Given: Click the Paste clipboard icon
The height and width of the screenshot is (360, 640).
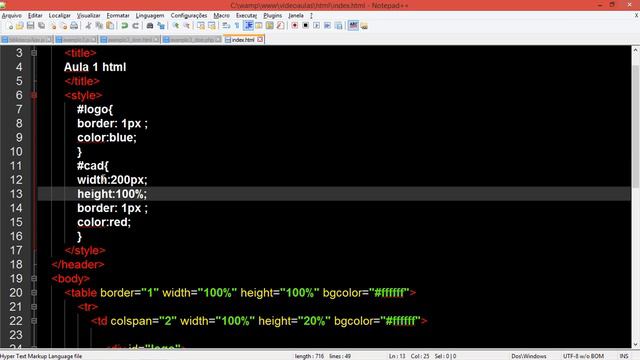Looking at the screenshot, I should tap(110, 26).
